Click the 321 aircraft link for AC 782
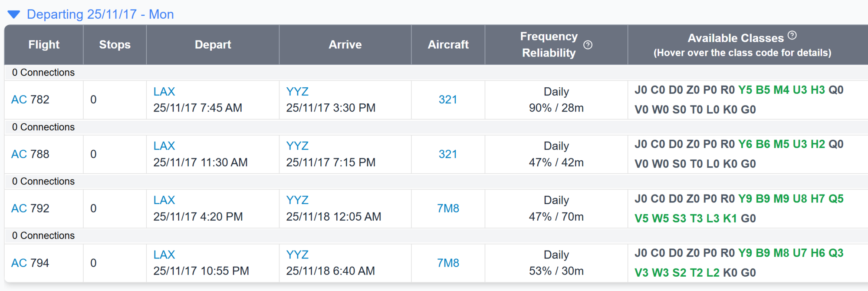868x291 pixels. pyautogui.click(x=448, y=99)
